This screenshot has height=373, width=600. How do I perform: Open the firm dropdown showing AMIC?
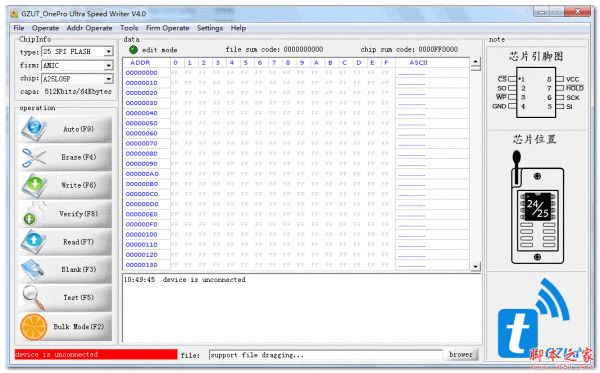[x=109, y=65]
